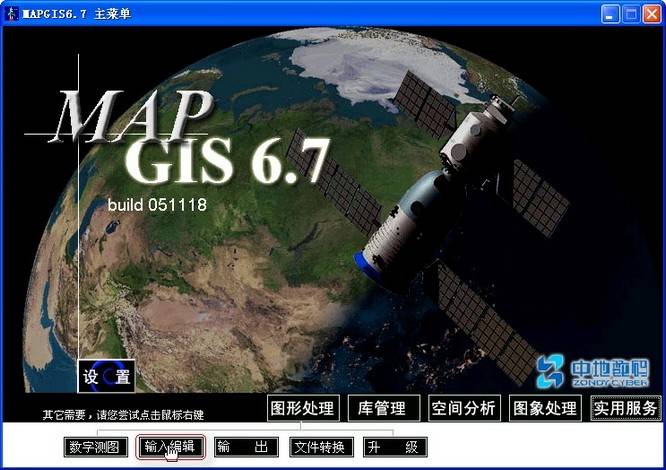Image resolution: width=666 pixels, height=470 pixels.
Task: Click the 中地数码 Zondy Cyber logo
Action: point(593,372)
